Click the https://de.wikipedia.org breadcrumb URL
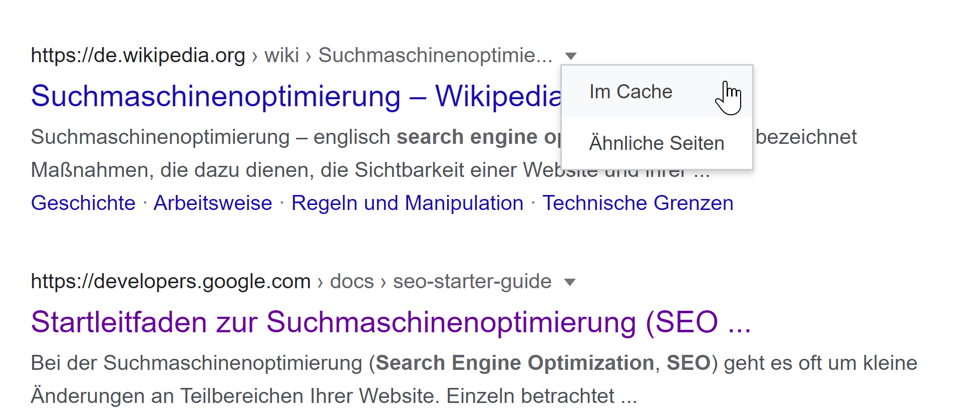 138,56
